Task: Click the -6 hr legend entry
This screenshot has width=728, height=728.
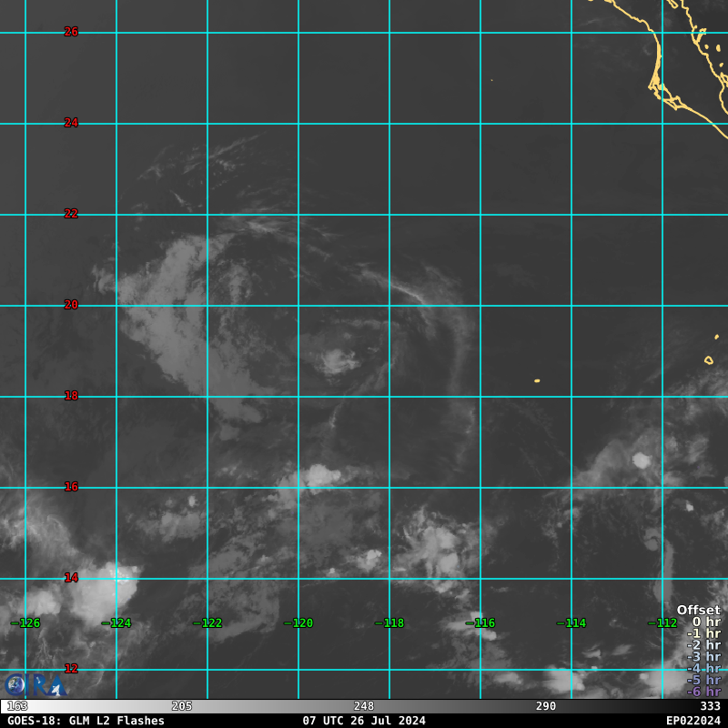Action: (703, 692)
